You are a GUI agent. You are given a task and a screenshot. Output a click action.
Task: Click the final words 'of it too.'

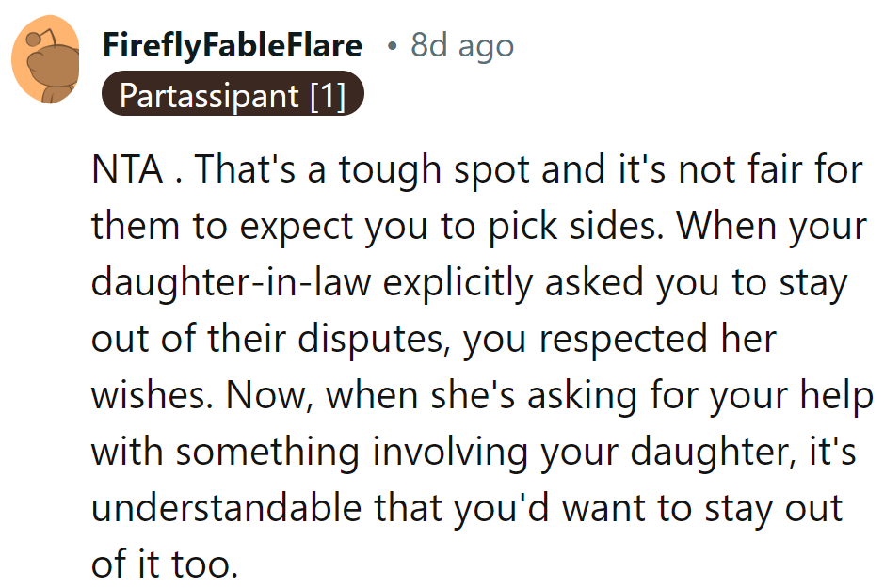160,564
